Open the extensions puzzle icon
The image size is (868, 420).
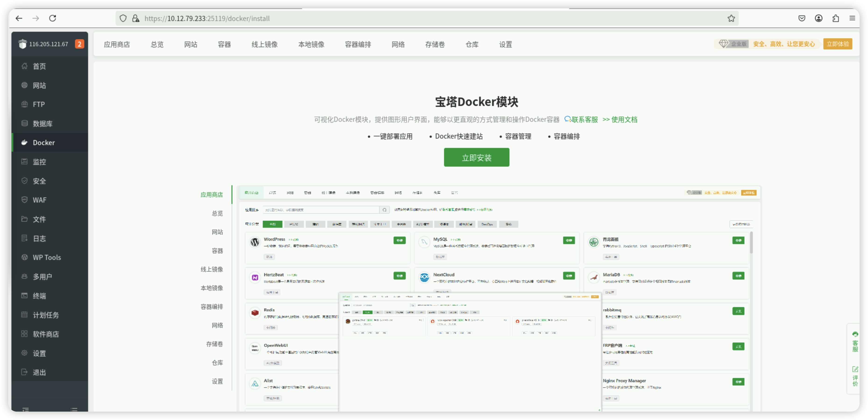point(835,18)
